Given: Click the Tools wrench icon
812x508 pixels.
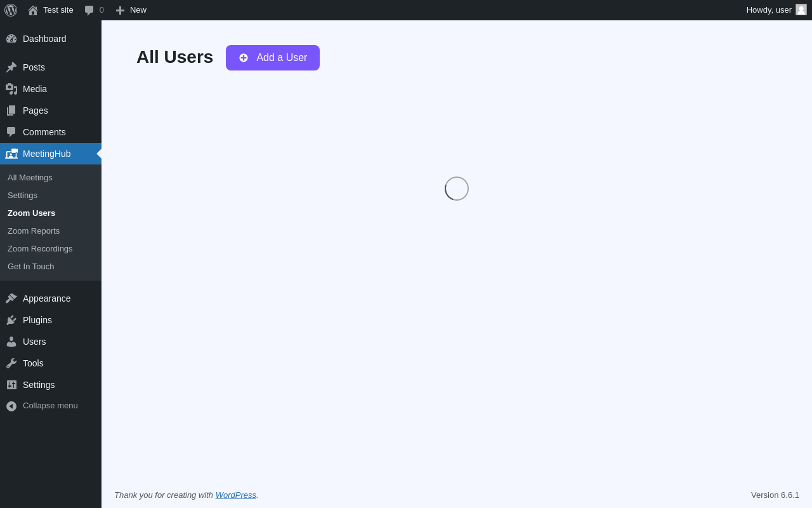Looking at the screenshot, I should [x=11, y=363].
